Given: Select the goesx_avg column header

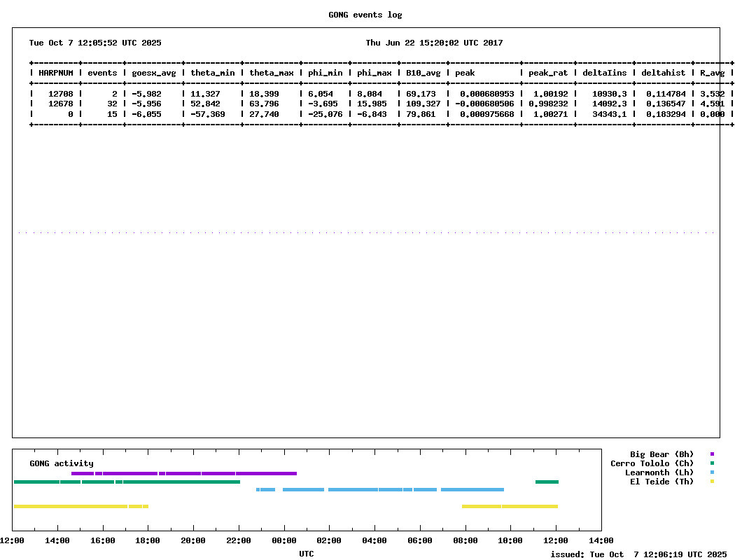Looking at the screenshot, I should pos(154,73).
